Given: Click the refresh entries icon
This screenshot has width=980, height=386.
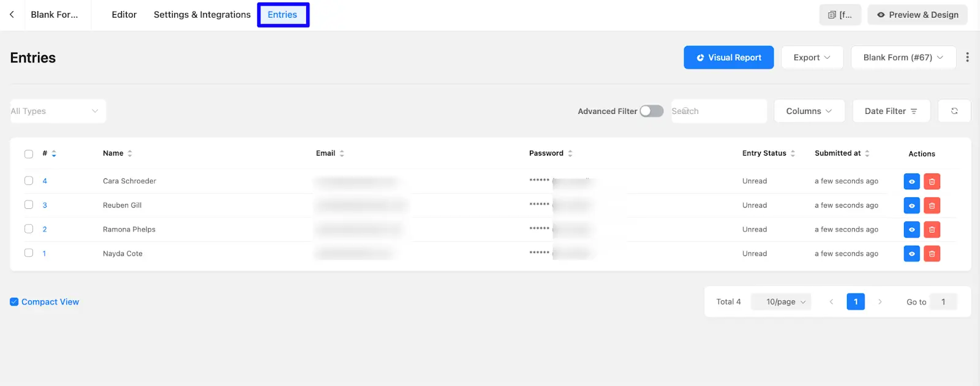Looking at the screenshot, I should tap(954, 111).
